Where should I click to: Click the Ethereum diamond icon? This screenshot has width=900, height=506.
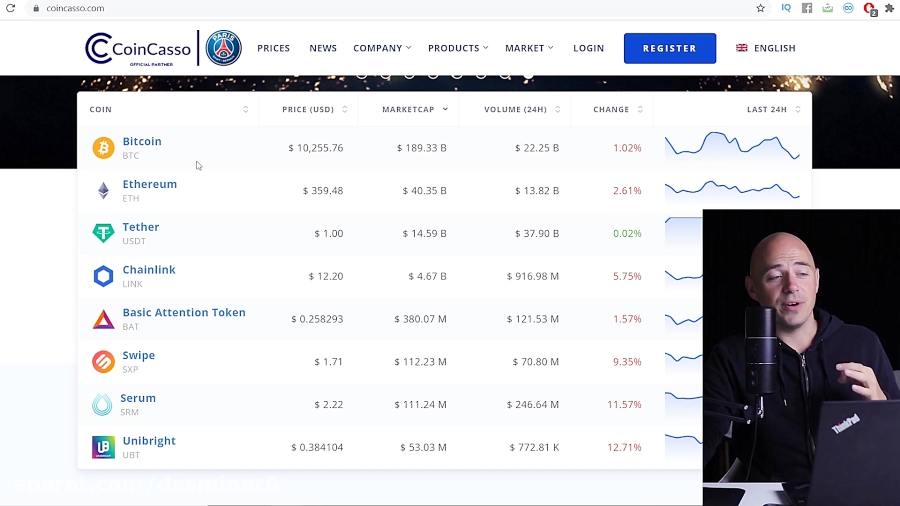103,190
